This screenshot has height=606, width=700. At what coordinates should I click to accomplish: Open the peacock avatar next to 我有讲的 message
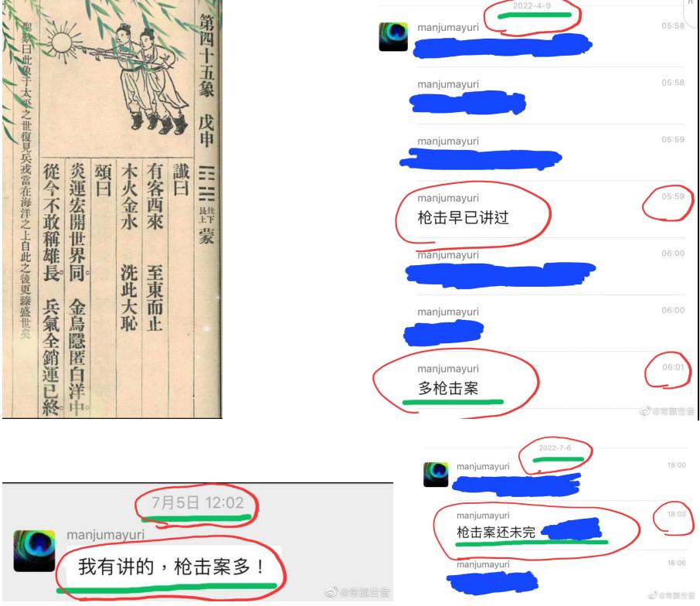click(x=34, y=550)
